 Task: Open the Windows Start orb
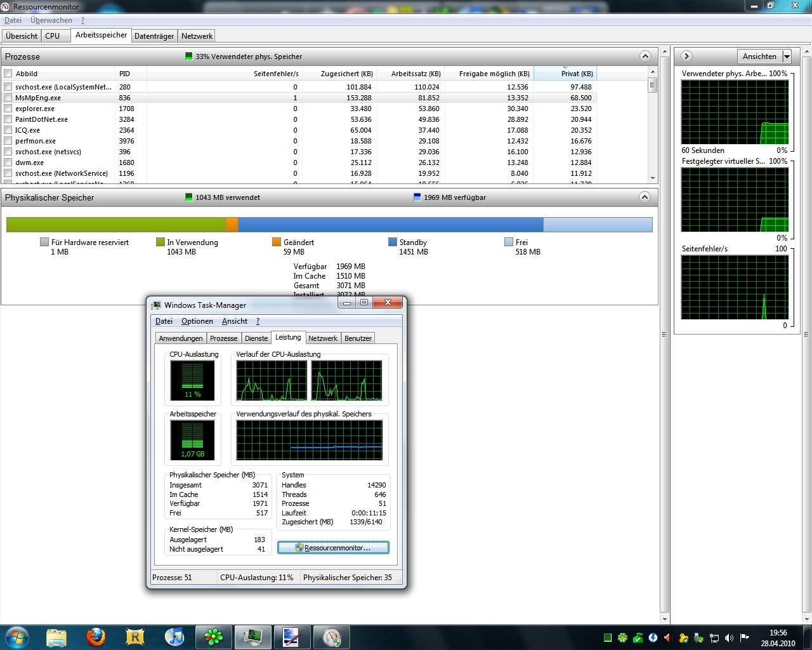(16, 637)
